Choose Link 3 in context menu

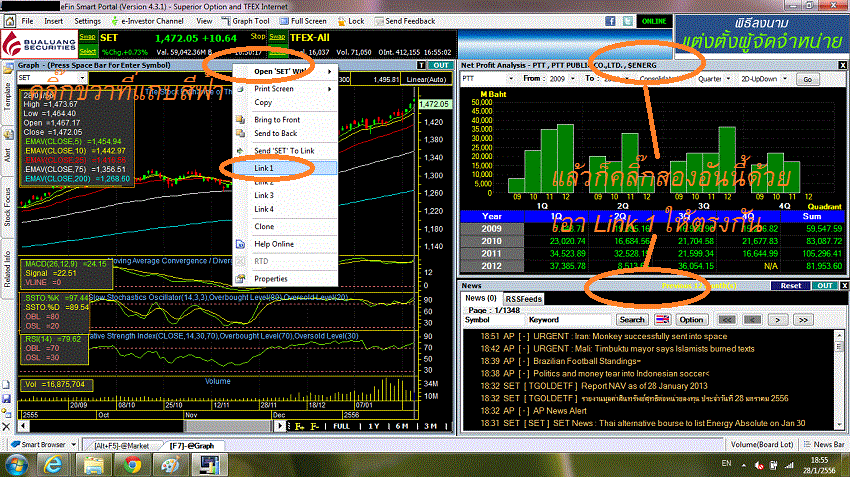285,195
